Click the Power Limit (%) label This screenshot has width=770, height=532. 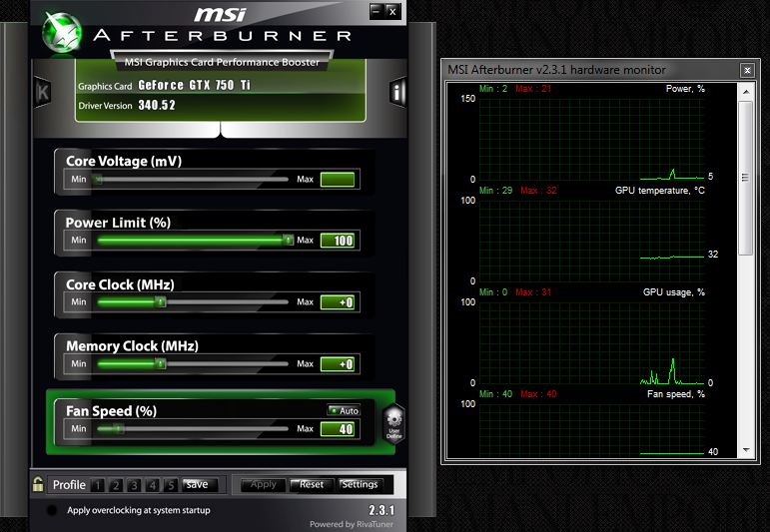click(119, 223)
